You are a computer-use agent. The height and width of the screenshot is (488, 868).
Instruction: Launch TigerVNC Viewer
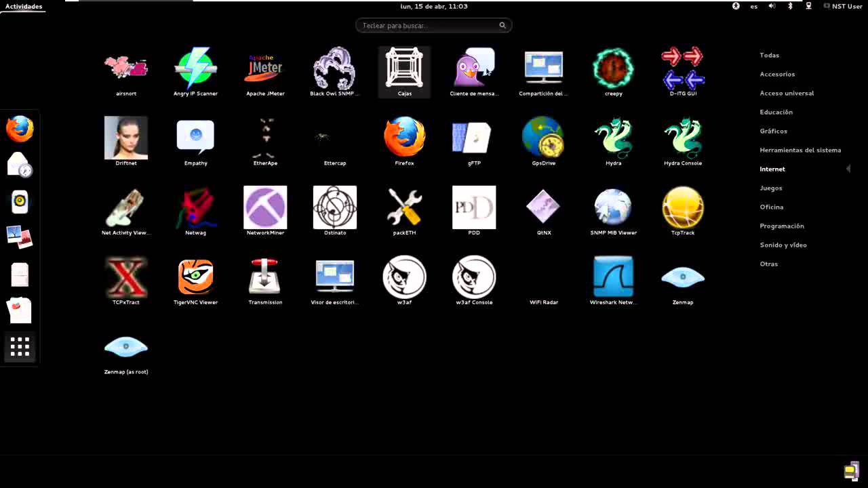coord(195,281)
